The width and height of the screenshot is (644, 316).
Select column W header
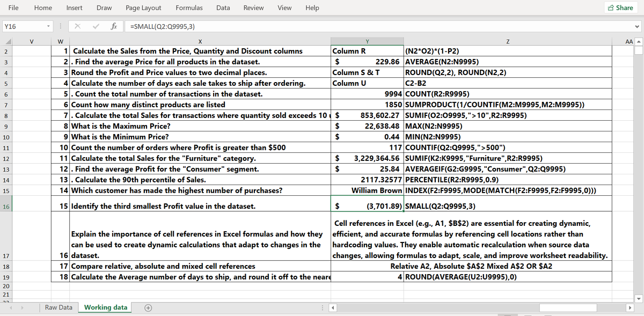(x=60, y=42)
